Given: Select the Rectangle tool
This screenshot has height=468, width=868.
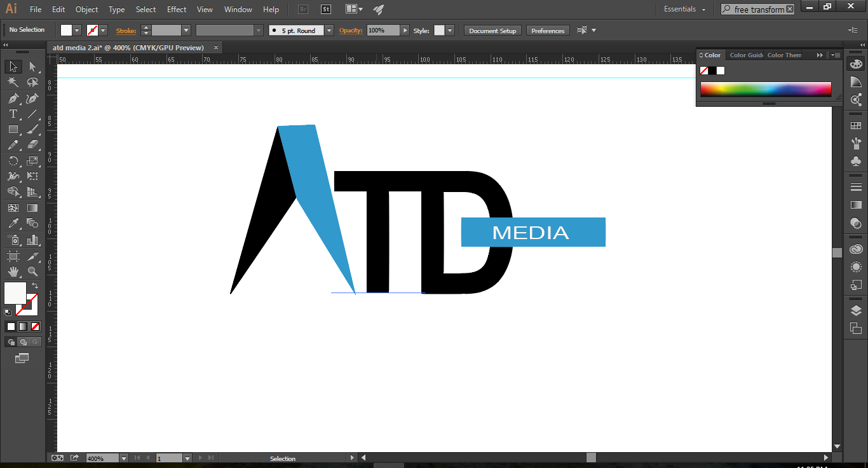Looking at the screenshot, I should 13,128.
